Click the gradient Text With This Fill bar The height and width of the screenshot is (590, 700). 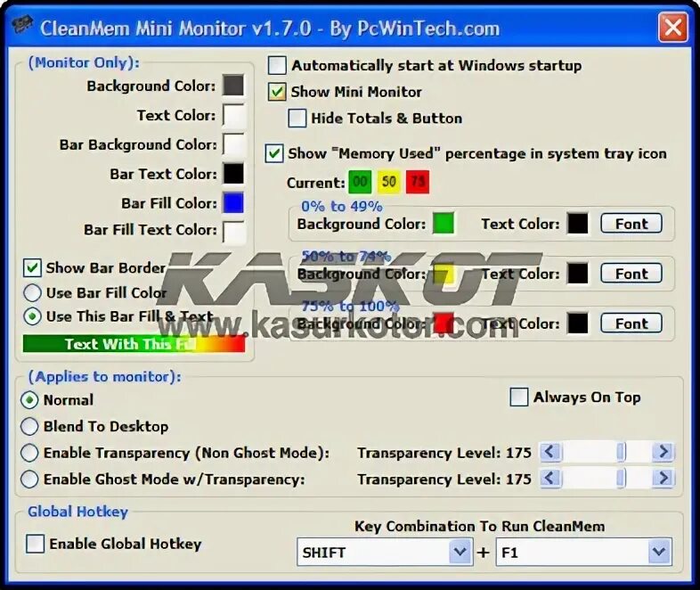pos(134,343)
